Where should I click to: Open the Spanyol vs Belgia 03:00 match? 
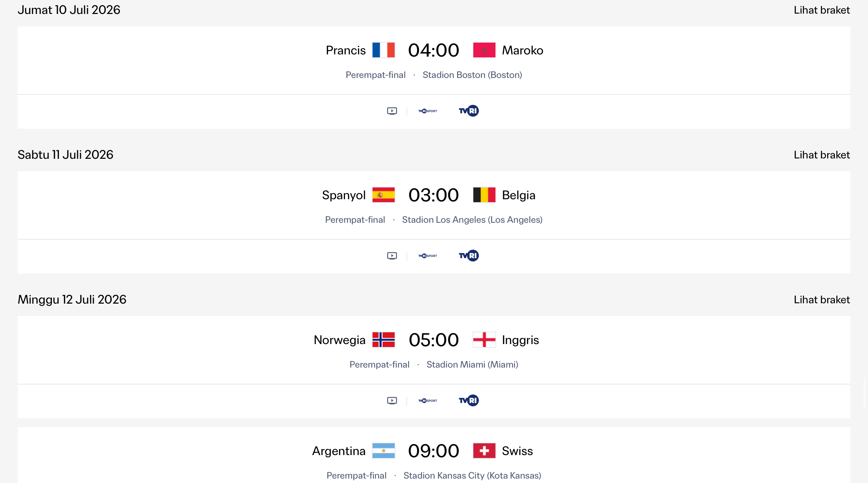(x=434, y=205)
